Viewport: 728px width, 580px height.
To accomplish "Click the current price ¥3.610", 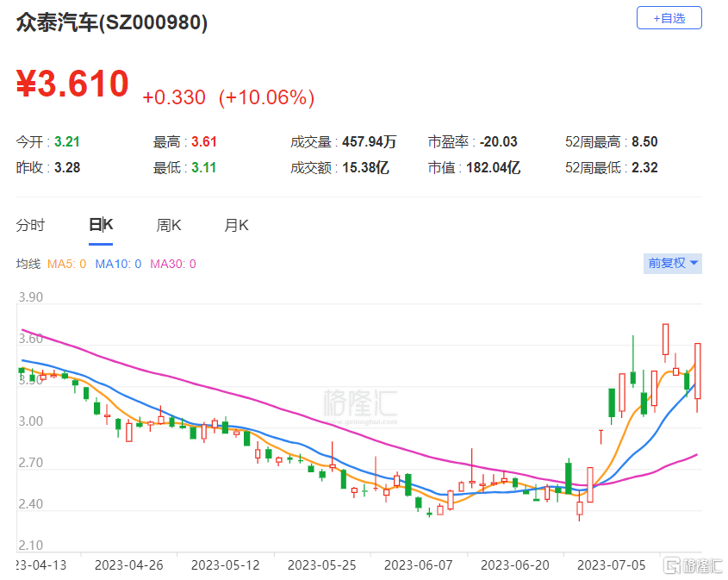I will tap(73, 84).
